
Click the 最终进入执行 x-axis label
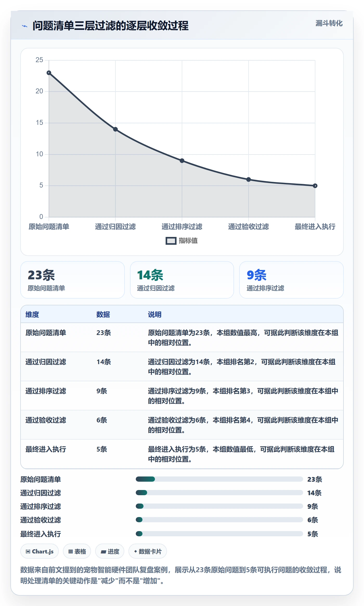[x=315, y=227]
